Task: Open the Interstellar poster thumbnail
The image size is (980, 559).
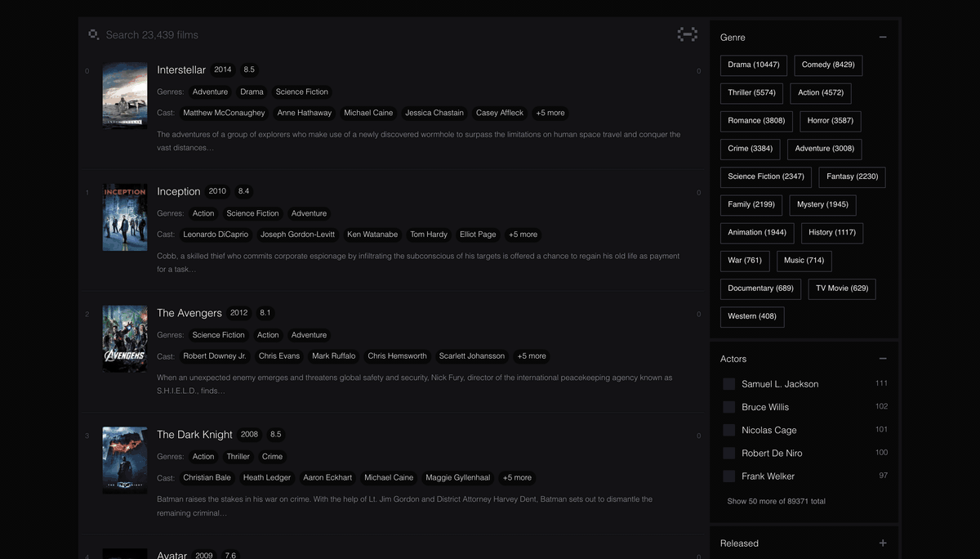Action: pyautogui.click(x=125, y=96)
